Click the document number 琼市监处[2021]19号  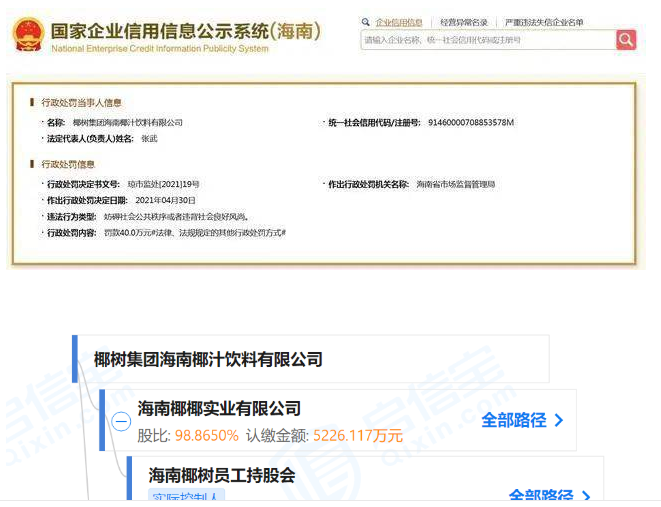point(163,184)
